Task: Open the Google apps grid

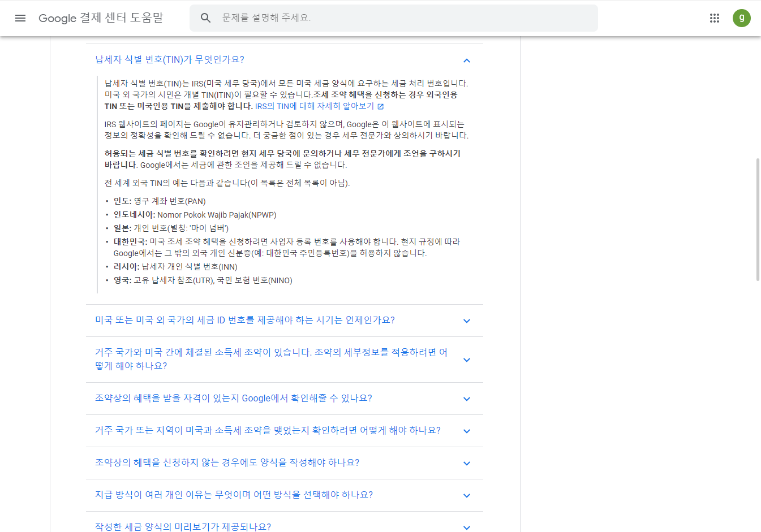Action: (x=715, y=18)
